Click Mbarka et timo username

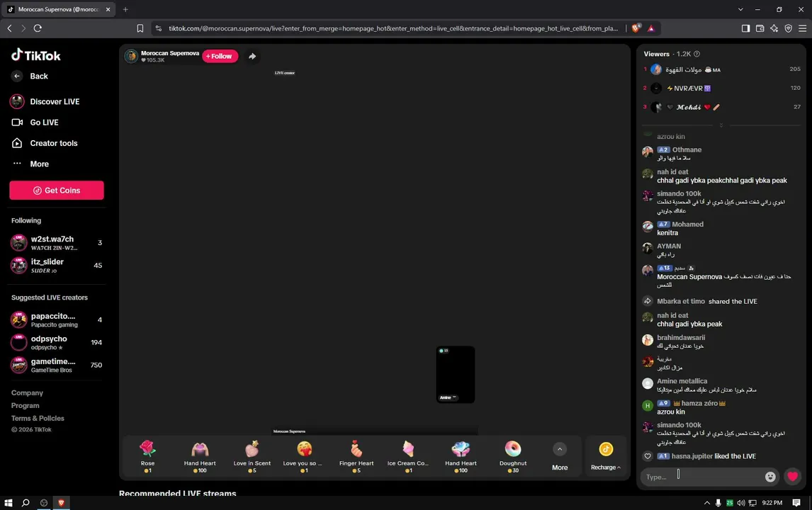(x=680, y=301)
